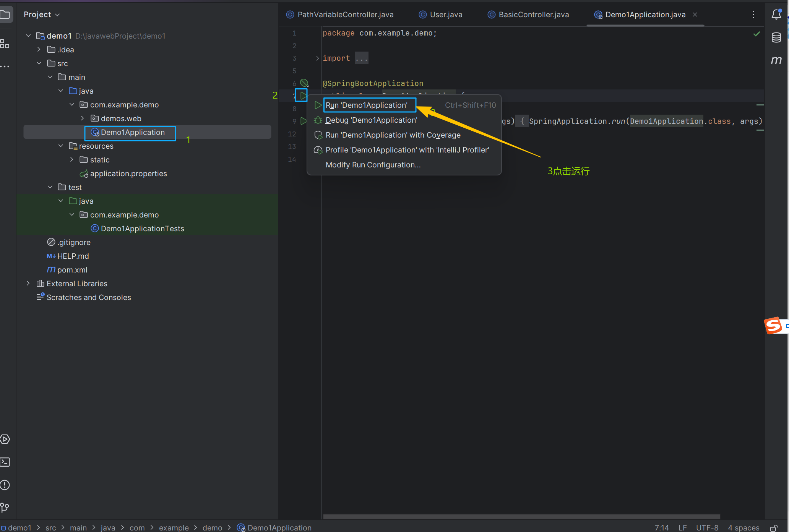This screenshot has width=789, height=532.
Task: Toggle read-only lock in status bar
Action: coord(773,528)
